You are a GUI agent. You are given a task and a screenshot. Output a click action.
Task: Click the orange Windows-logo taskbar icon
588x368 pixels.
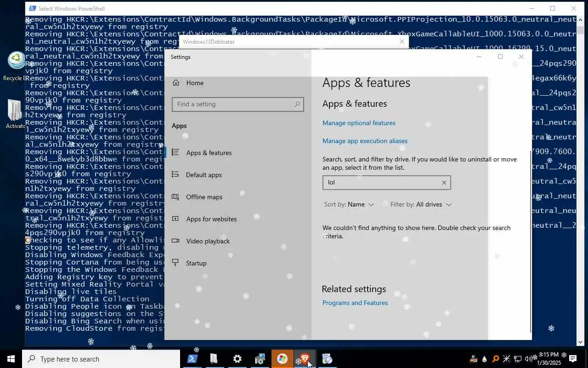282,359
